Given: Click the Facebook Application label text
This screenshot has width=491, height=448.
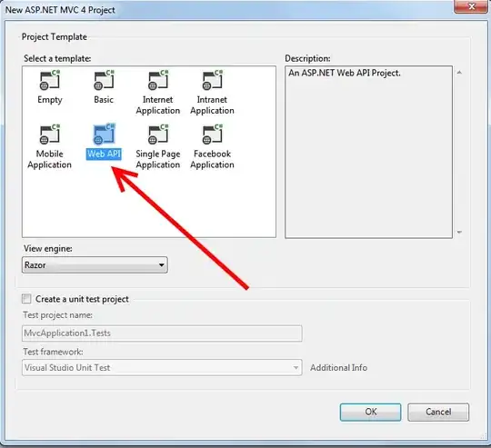Looking at the screenshot, I should point(212,159).
